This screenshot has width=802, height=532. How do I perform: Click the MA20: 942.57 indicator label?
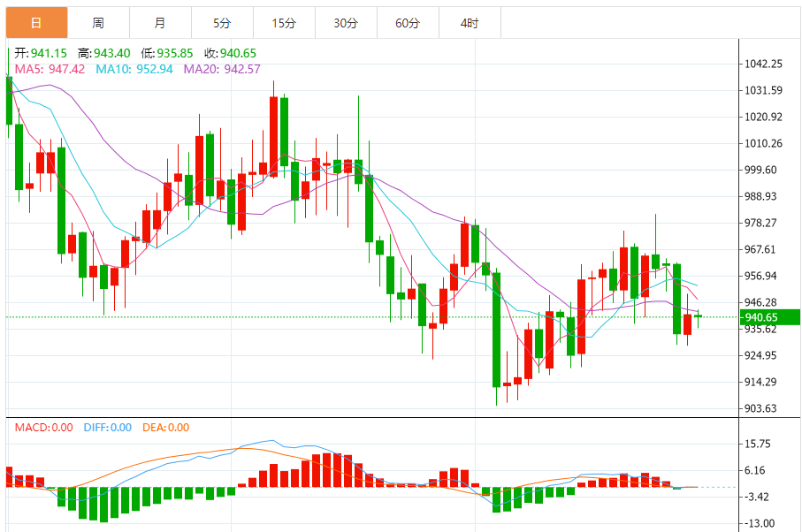point(222,69)
